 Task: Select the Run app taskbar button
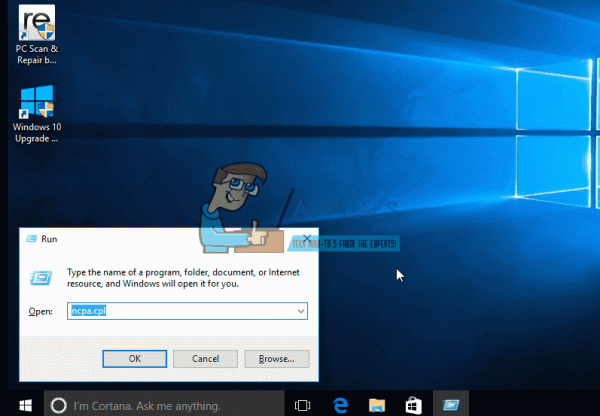click(451, 405)
